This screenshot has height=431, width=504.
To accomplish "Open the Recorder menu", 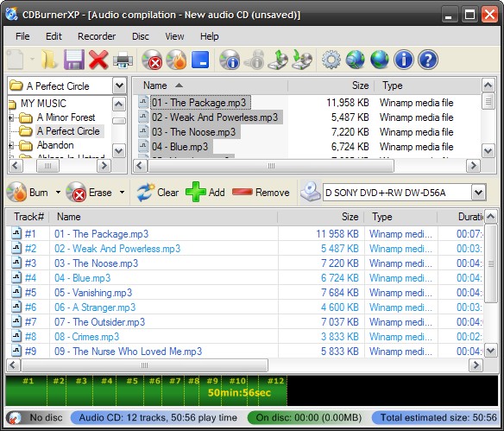I will click(97, 36).
